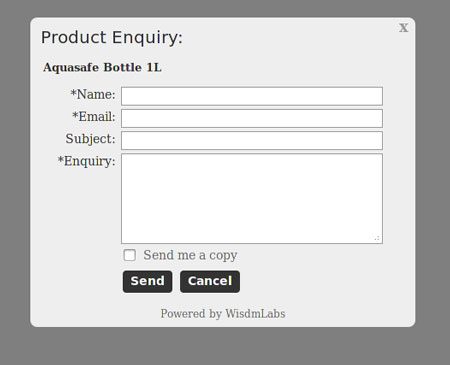
Task: Select the Subject input field
Action: (x=252, y=140)
